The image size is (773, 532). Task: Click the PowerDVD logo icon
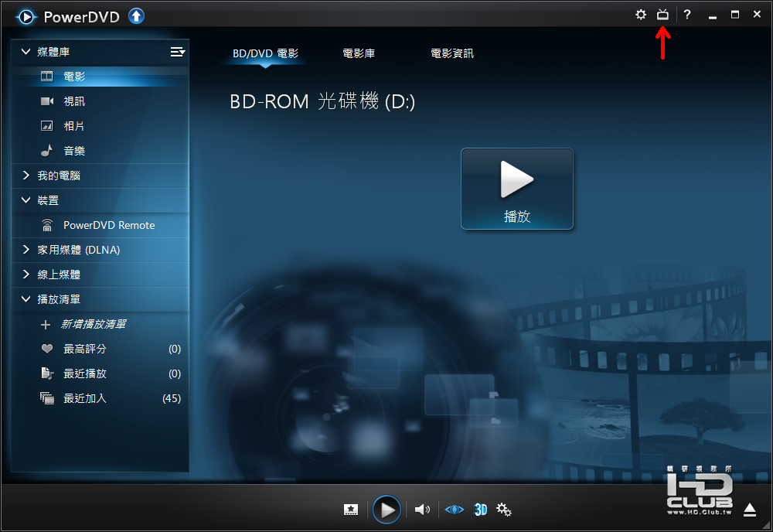tap(26, 17)
